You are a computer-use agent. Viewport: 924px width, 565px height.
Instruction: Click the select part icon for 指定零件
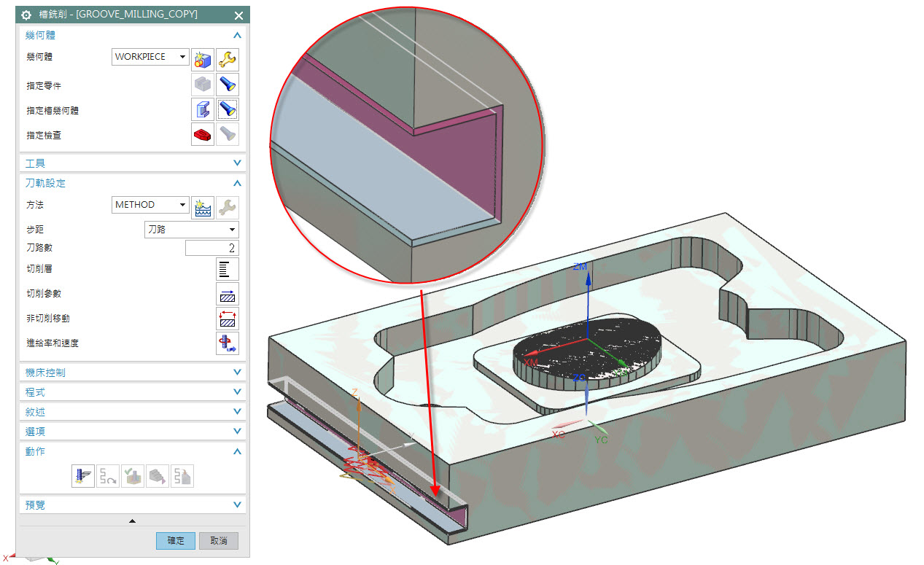pyautogui.click(x=202, y=85)
